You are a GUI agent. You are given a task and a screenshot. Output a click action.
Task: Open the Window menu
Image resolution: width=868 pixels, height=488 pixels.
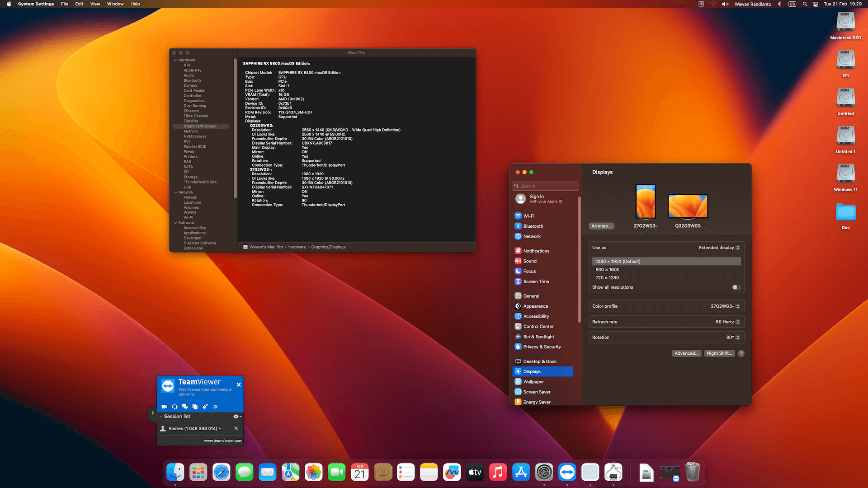click(x=115, y=4)
